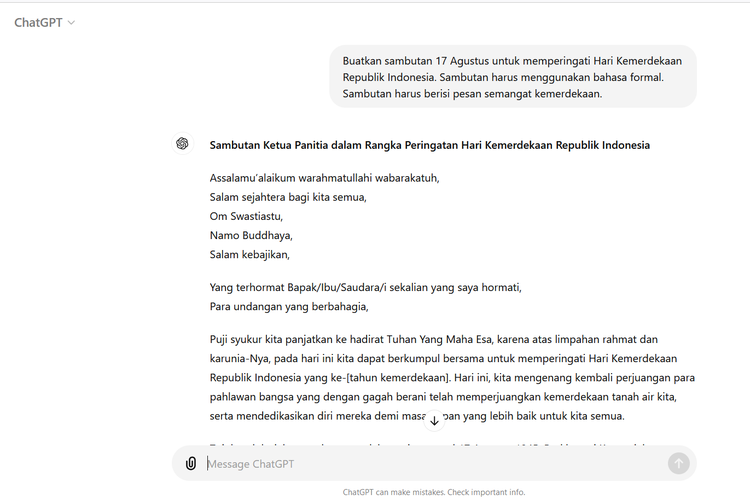Click the line starting pahlawan bangsa yang dengan
The height and width of the screenshot is (500, 750).
point(452,397)
